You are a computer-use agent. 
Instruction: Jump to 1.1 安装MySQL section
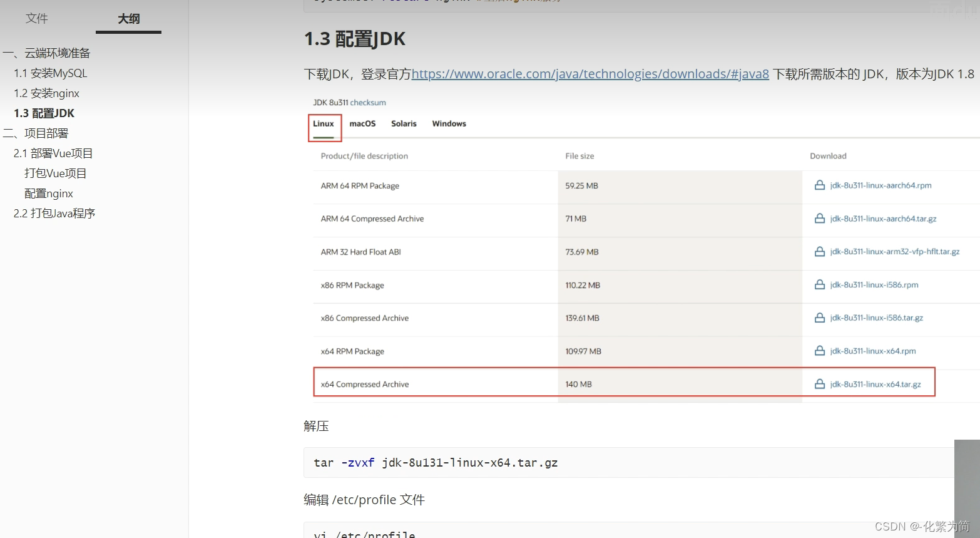(51, 73)
